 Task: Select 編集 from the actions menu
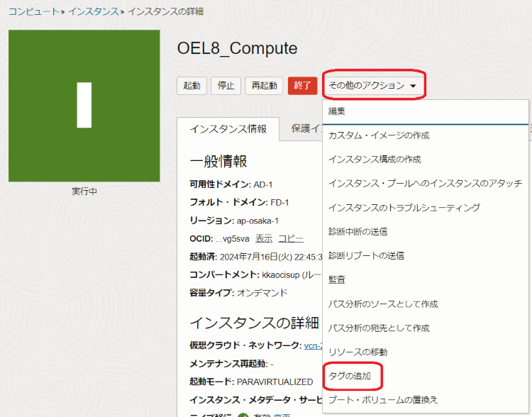coord(337,111)
